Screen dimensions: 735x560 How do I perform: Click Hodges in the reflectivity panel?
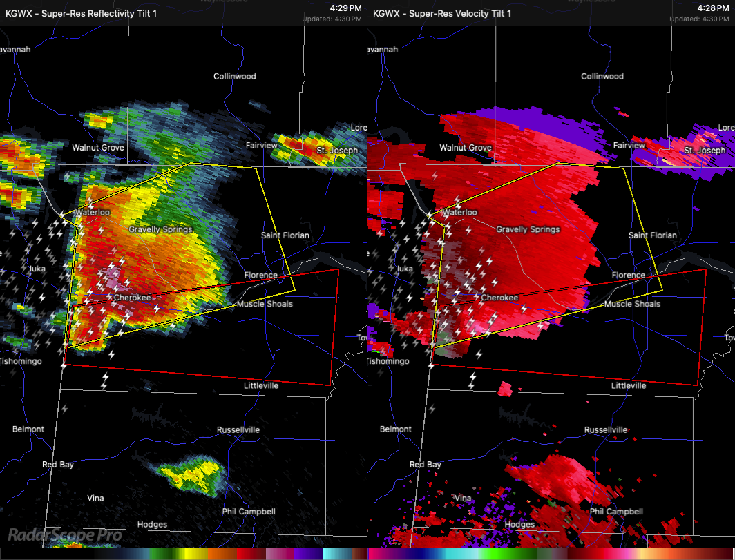click(153, 525)
